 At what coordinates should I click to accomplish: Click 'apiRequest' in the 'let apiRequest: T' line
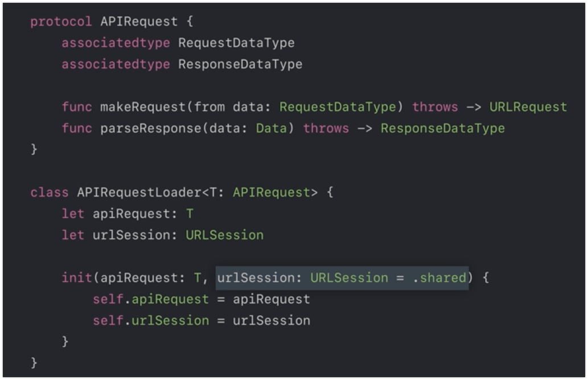pos(131,214)
